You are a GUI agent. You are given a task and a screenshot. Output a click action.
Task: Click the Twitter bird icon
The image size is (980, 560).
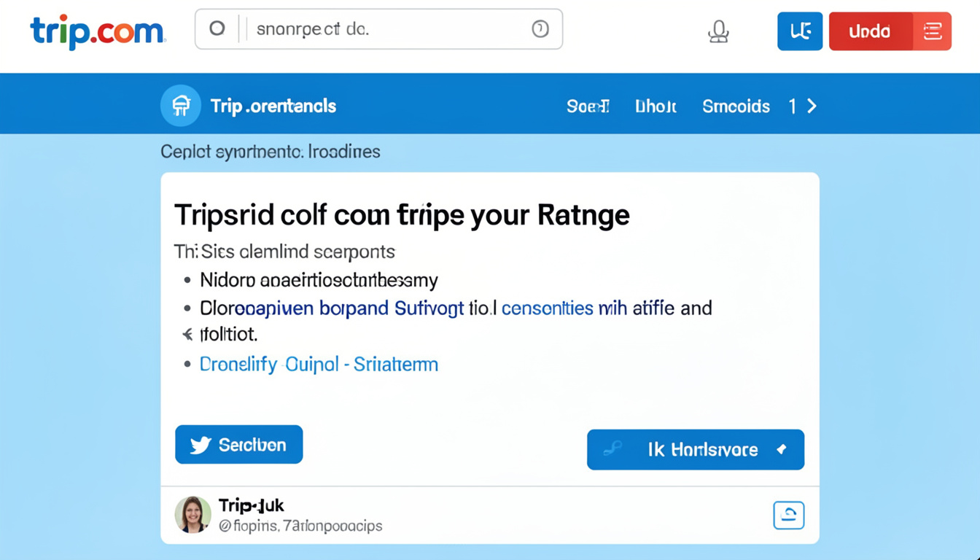coord(200,445)
